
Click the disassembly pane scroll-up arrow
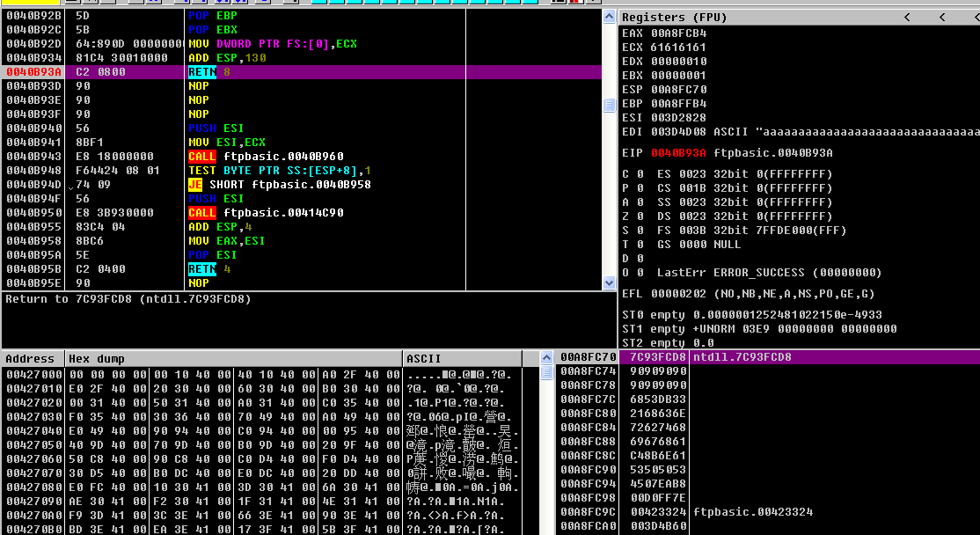(x=609, y=17)
